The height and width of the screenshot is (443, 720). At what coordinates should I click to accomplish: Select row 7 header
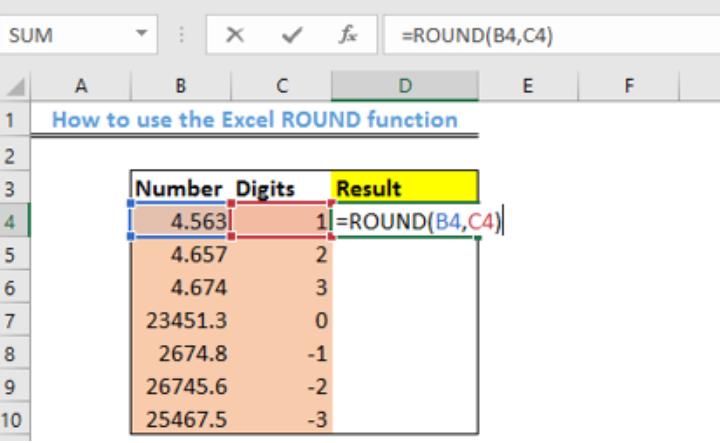[15, 321]
